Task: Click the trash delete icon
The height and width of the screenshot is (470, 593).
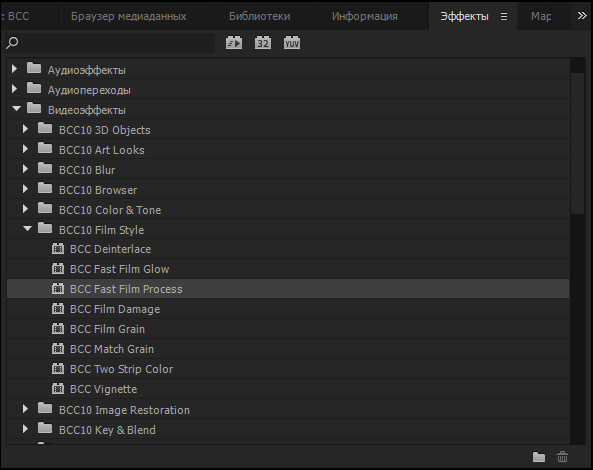Action: pyautogui.click(x=562, y=457)
